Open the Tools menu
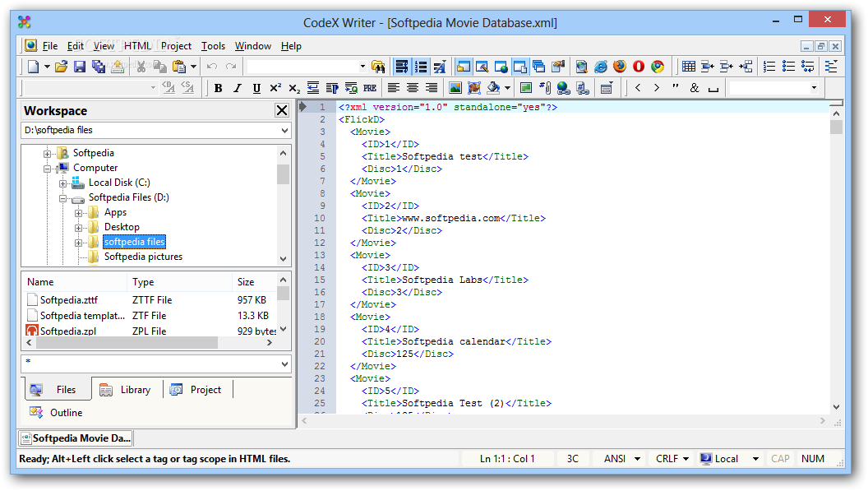 pyautogui.click(x=213, y=46)
